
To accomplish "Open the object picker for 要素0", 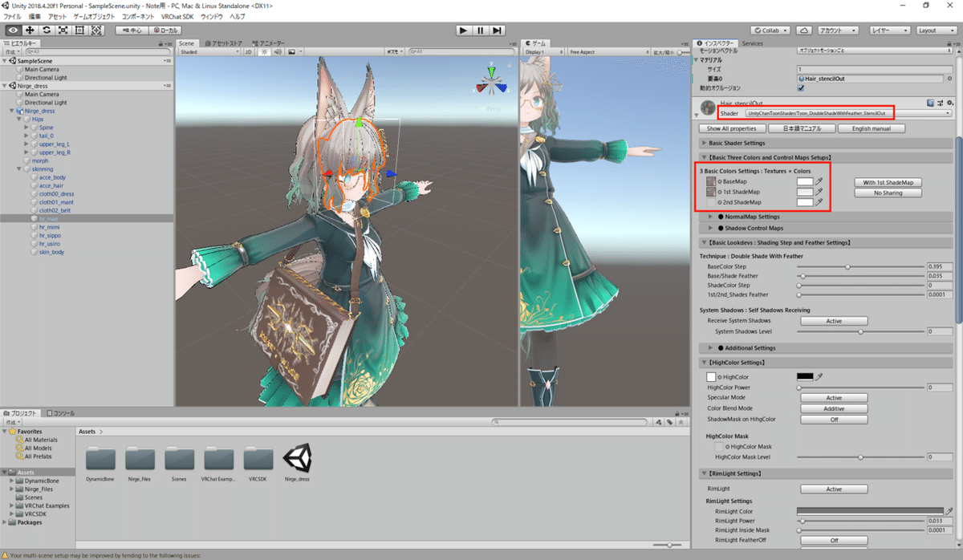I will click(x=949, y=79).
